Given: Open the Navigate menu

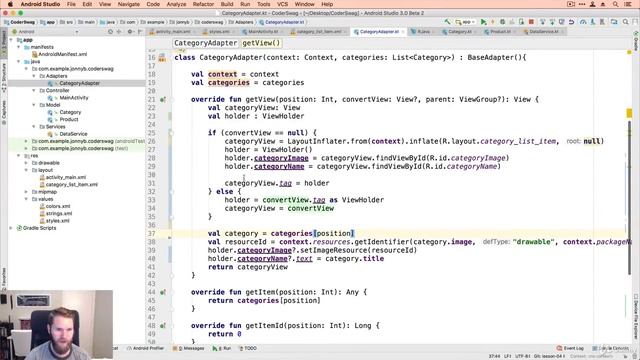Looking at the screenshot, I should [x=129, y=4].
